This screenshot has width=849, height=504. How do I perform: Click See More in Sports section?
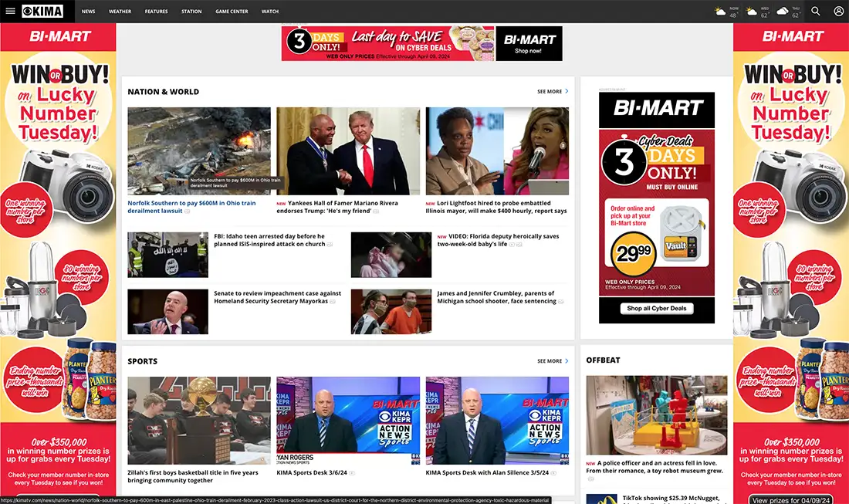pyautogui.click(x=550, y=361)
